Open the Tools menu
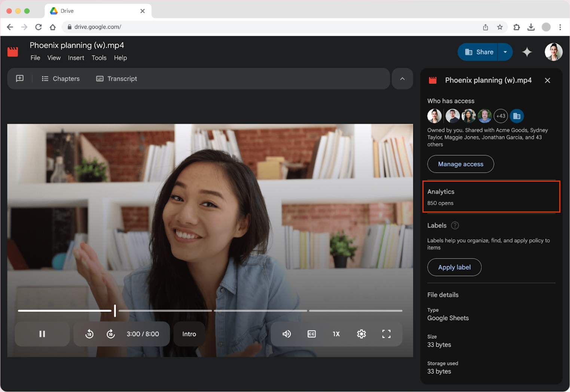This screenshot has height=392, width=570. click(99, 58)
